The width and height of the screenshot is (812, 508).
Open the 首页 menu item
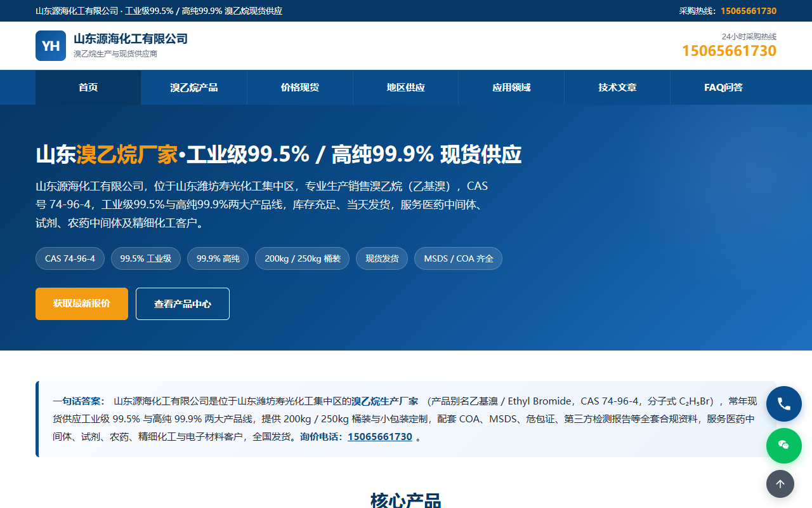88,88
